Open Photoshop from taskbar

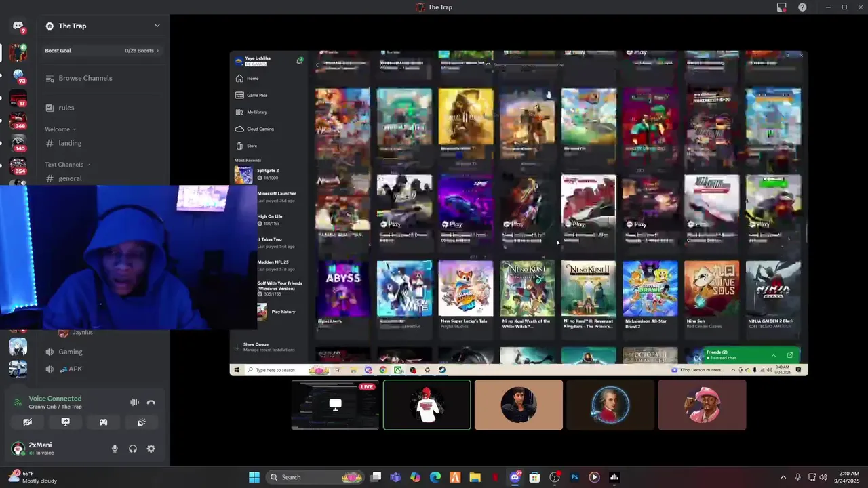574,477
